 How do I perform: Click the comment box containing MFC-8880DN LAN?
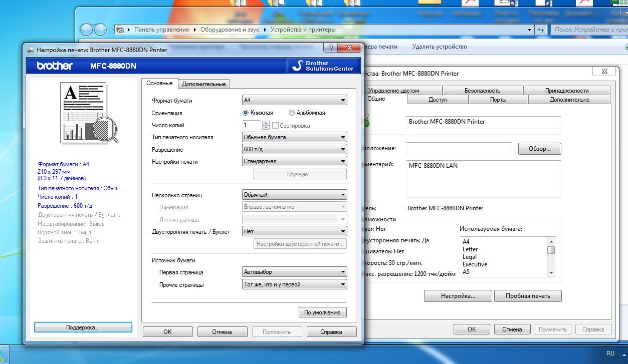point(483,179)
